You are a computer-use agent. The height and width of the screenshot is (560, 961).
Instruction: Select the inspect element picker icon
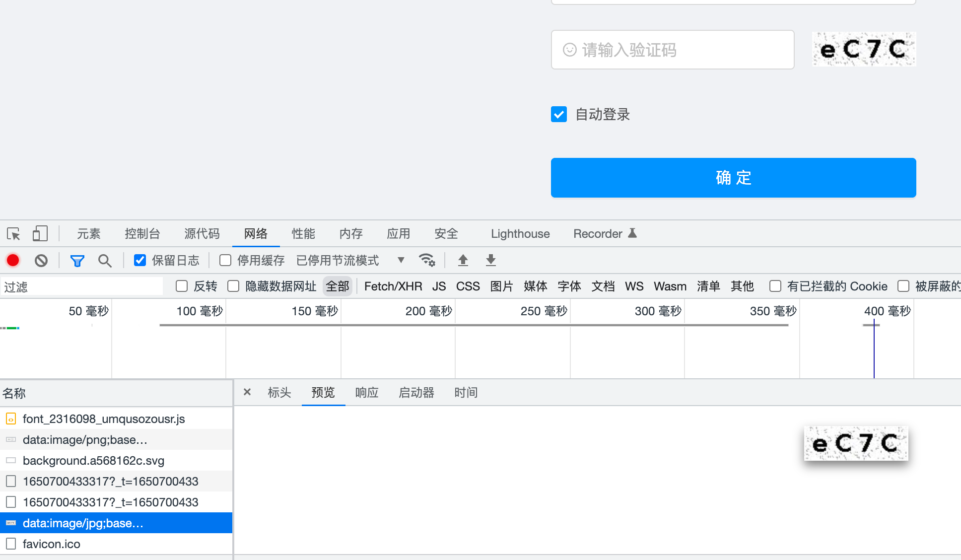point(13,233)
